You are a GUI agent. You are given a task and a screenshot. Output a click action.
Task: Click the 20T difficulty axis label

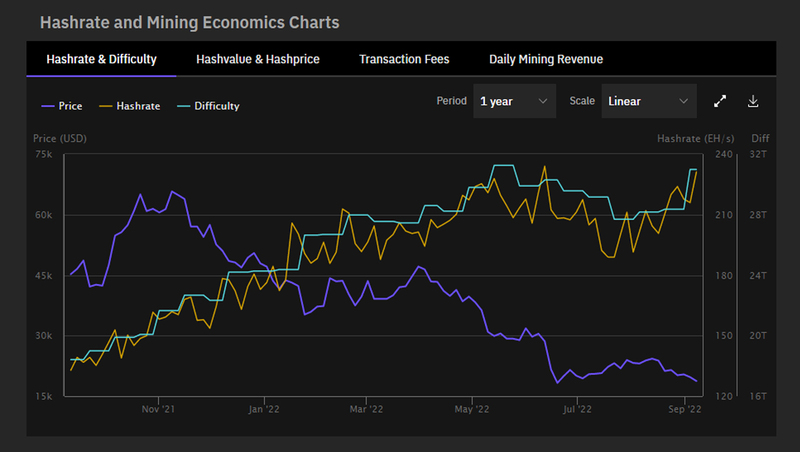[x=758, y=336]
